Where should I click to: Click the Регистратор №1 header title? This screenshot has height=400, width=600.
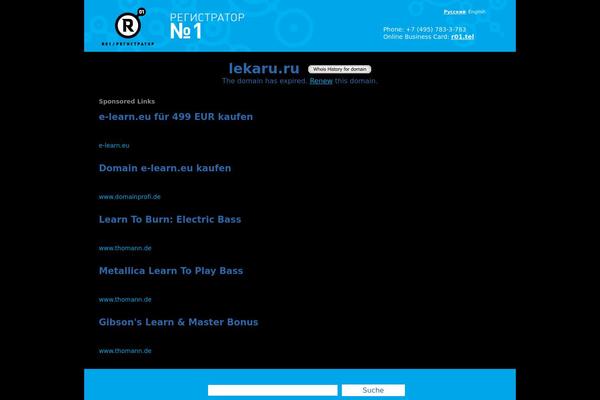[x=207, y=26]
